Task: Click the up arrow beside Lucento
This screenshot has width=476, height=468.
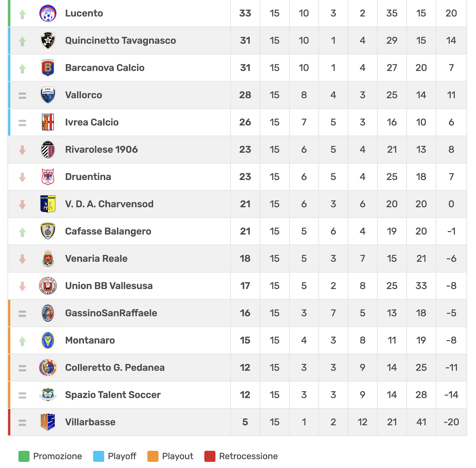Action: pyautogui.click(x=23, y=14)
